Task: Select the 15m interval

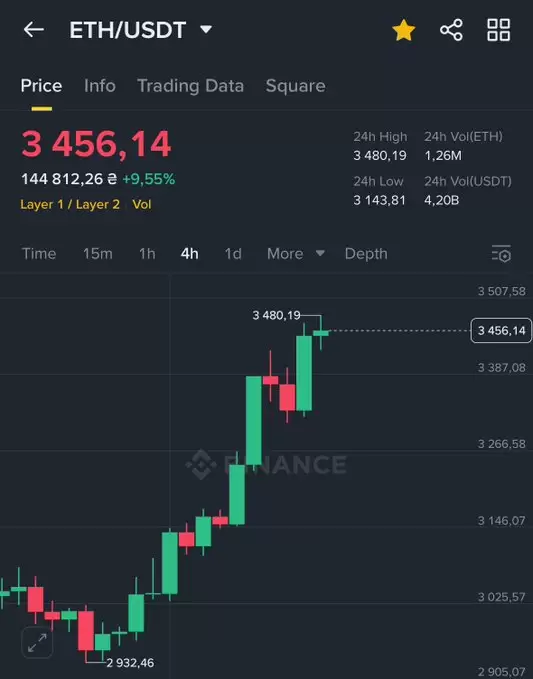Action: pos(98,253)
